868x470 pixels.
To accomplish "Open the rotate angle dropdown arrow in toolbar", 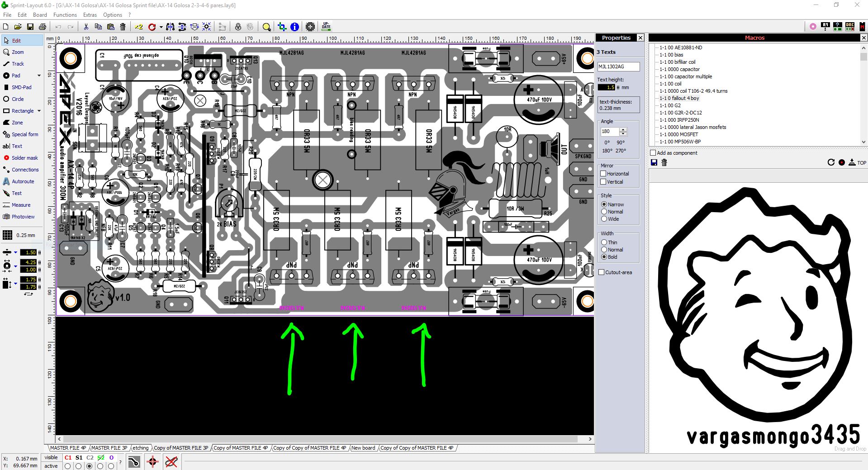I will [161, 27].
